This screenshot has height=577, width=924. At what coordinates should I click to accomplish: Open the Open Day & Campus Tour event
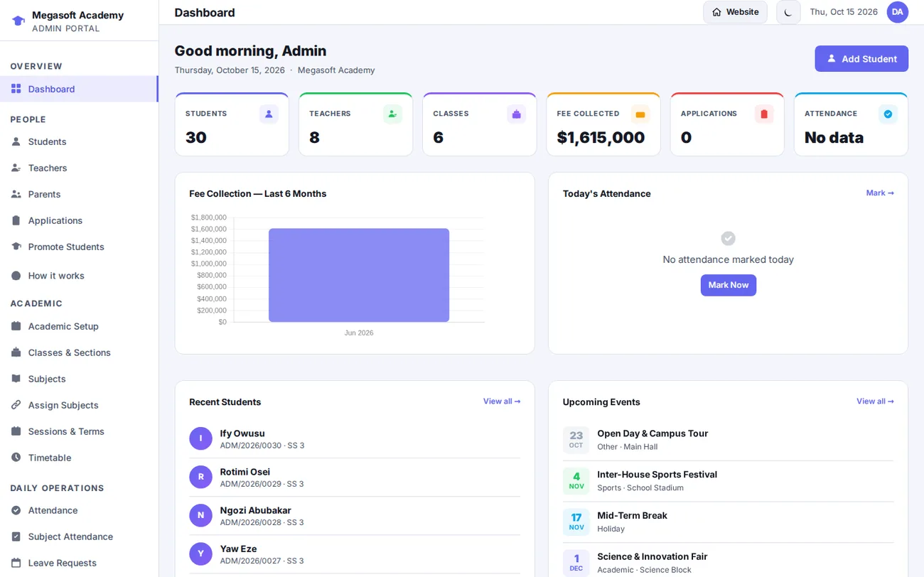click(728, 440)
